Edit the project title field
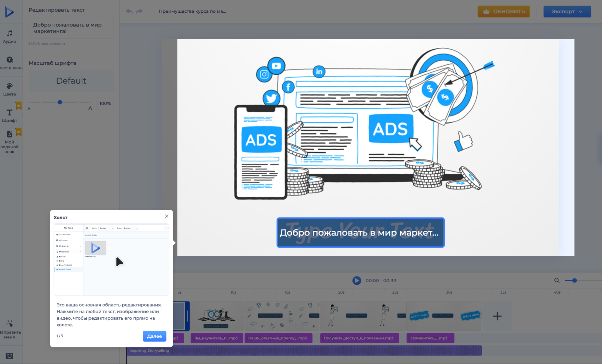The image size is (602, 364). tap(192, 11)
